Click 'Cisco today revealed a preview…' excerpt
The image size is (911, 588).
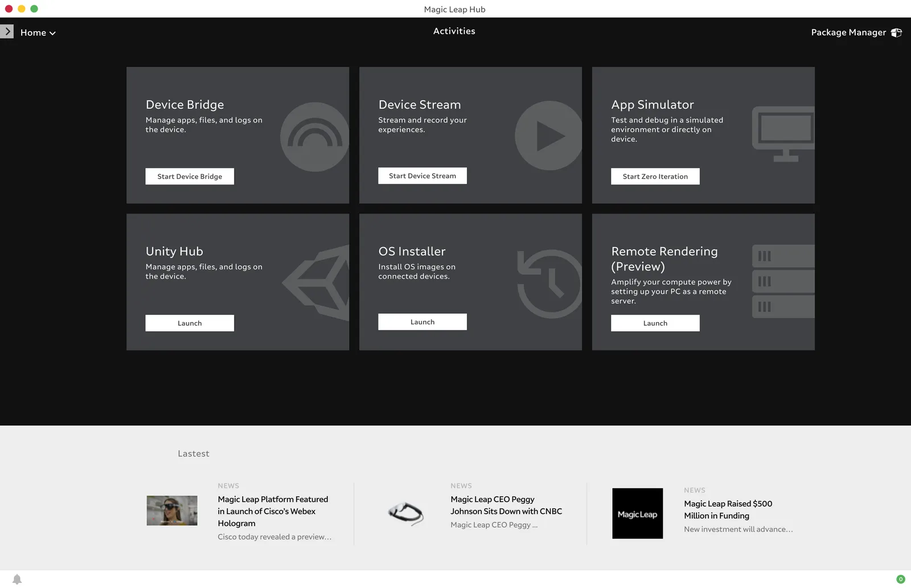pos(274,537)
